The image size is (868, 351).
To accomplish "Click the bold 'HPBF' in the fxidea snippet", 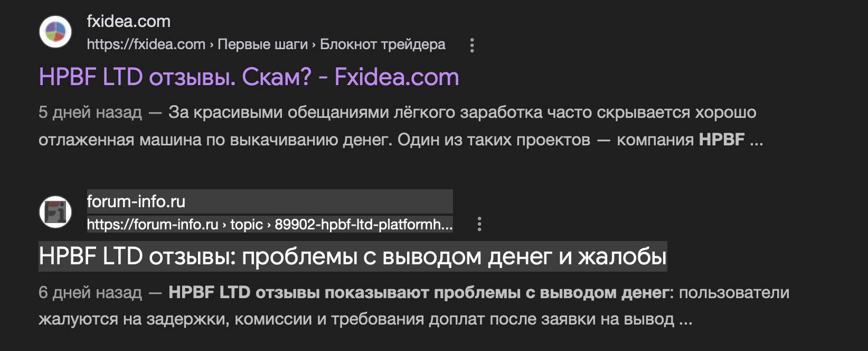I will [721, 140].
